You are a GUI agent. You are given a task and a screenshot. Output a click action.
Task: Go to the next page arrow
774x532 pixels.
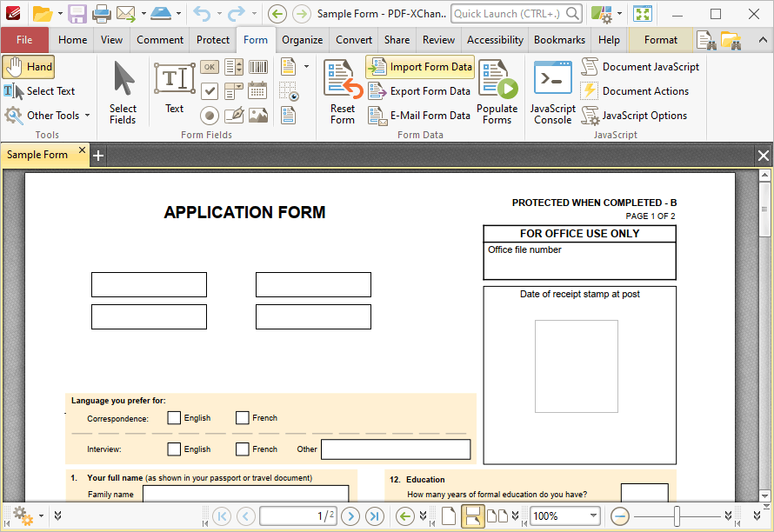350,516
